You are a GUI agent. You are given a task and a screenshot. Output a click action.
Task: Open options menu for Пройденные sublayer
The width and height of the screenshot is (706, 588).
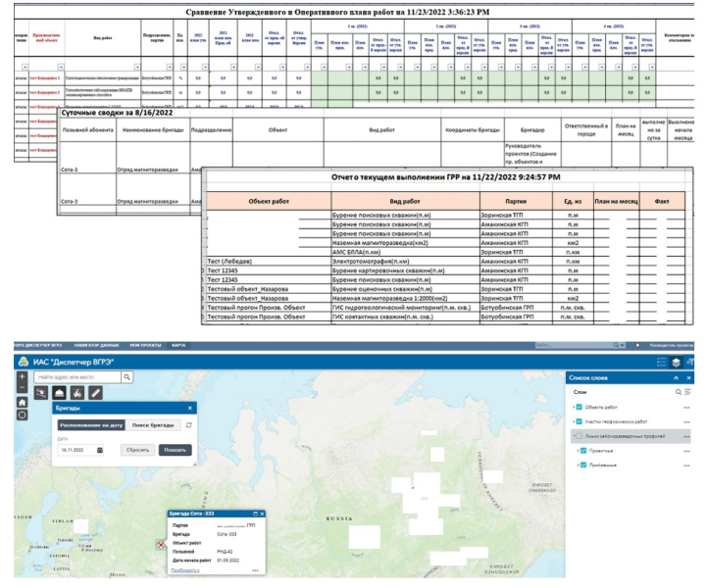pos(686,465)
